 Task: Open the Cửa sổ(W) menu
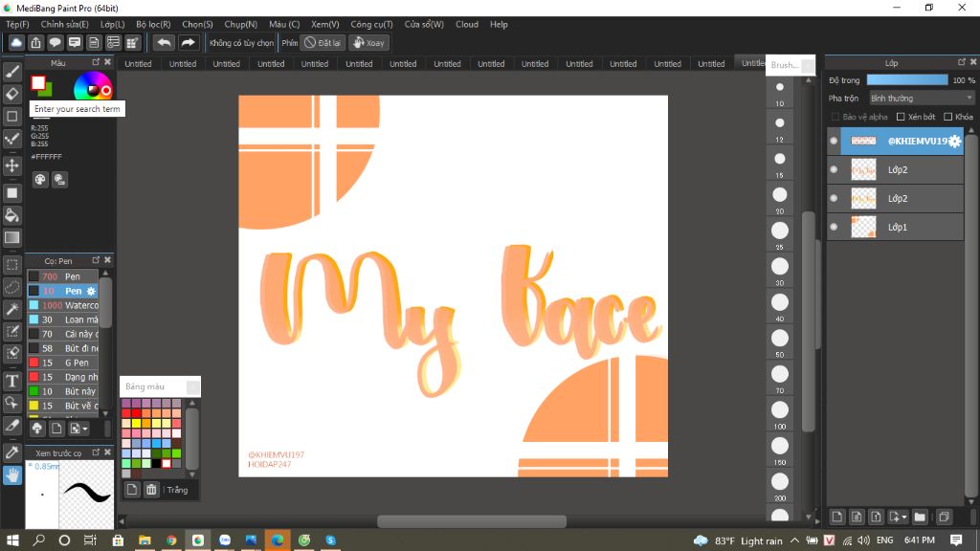[x=424, y=24]
